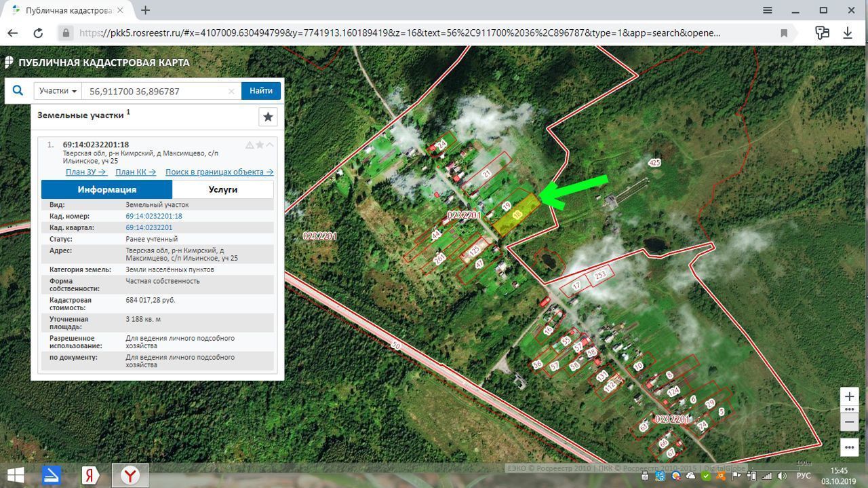Select parcel 125 on the map
The width and height of the screenshot is (868, 488).
[474, 252]
